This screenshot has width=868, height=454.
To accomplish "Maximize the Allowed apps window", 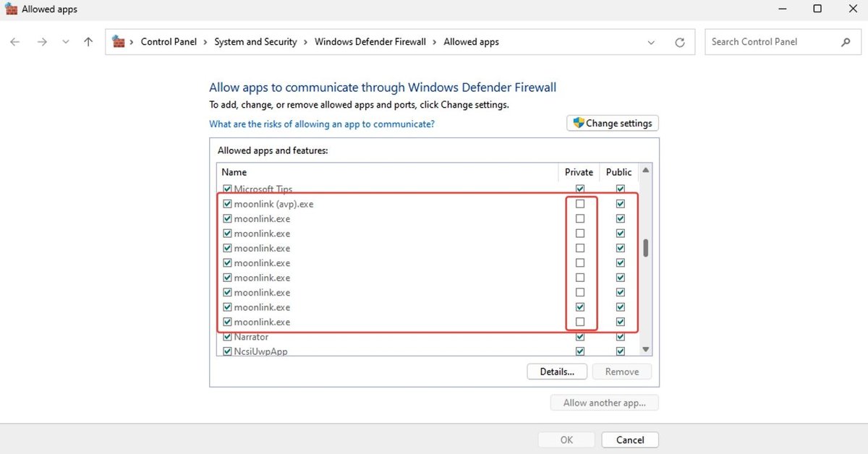I will (x=817, y=9).
